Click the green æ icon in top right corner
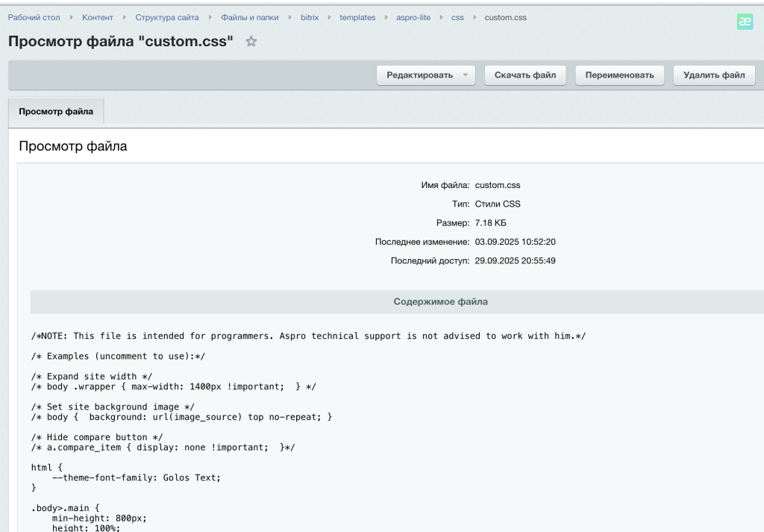The width and height of the screenshot is (764, 532). [745, 22]
